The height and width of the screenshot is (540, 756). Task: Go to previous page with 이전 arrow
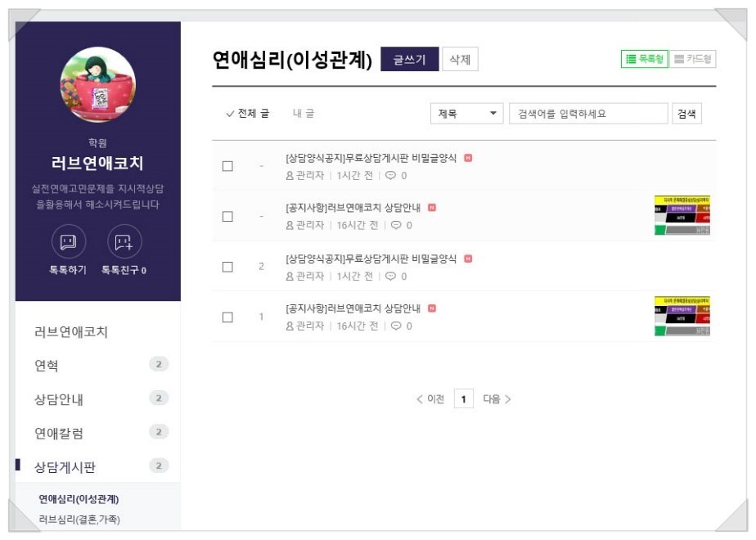click(x=430, y=398)
